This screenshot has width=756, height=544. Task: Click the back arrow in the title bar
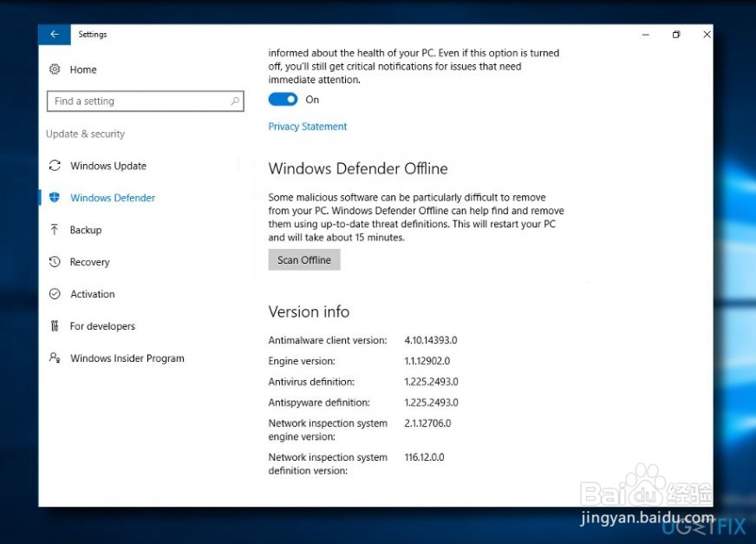coord(54,34)
